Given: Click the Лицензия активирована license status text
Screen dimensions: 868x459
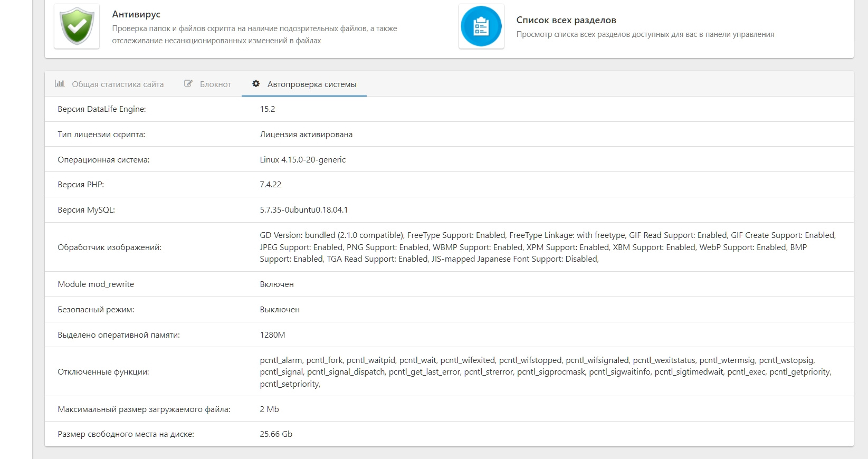Looking at the screenshot, I should [x=306, y=135].
